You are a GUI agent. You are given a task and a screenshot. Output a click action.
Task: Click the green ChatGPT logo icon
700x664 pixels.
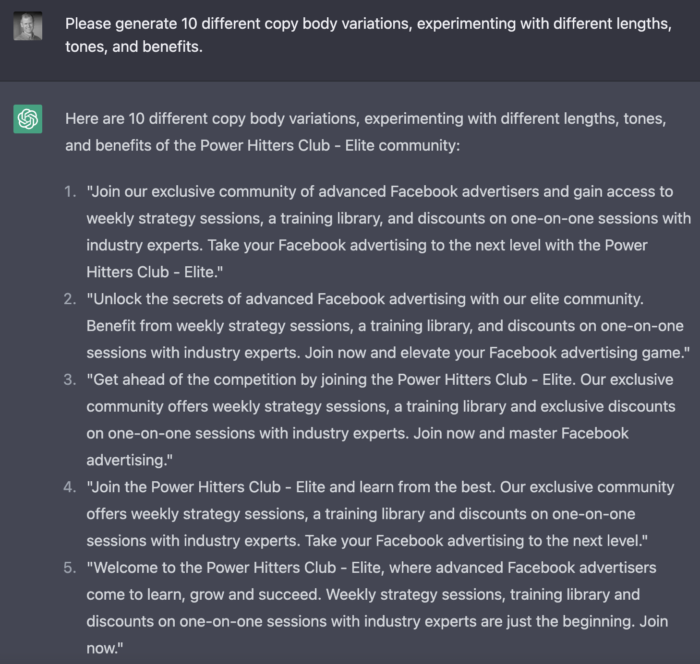tap(28, 119)
